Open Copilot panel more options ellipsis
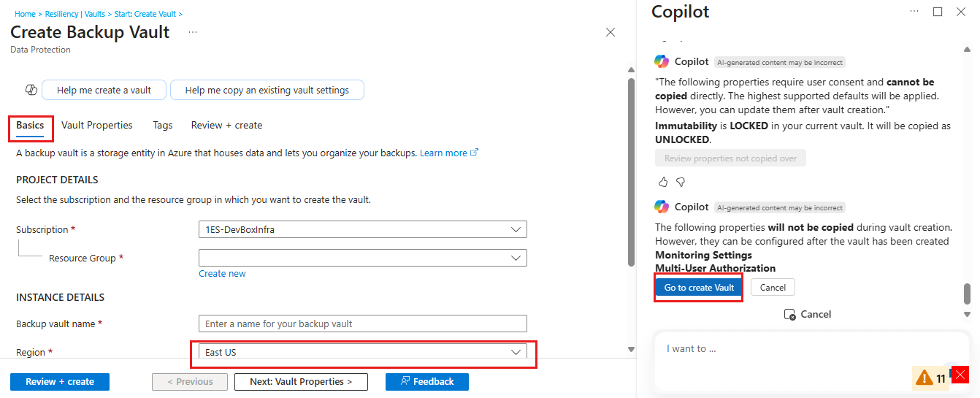980x398 pixels. tap(914, 12)
